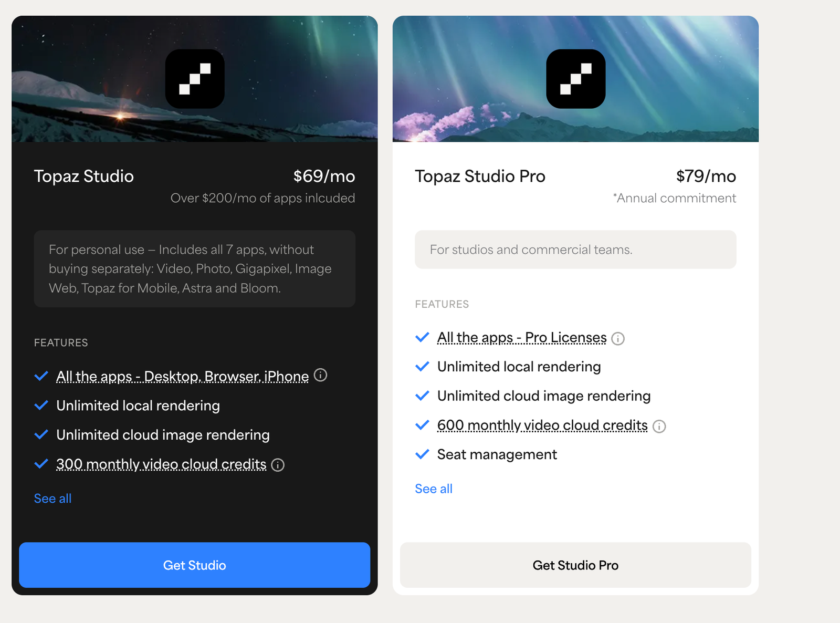Viewport: 840px width, 623px height.
Task: Click FEATURES heading in Topaz Studio Pro card
Action: pyautogui.click(x=442, y=305)
